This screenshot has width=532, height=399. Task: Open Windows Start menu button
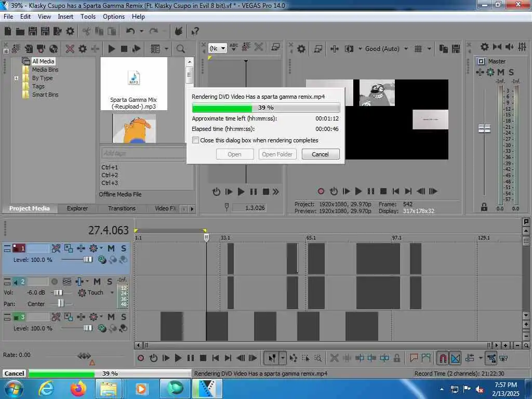point(14,389)
